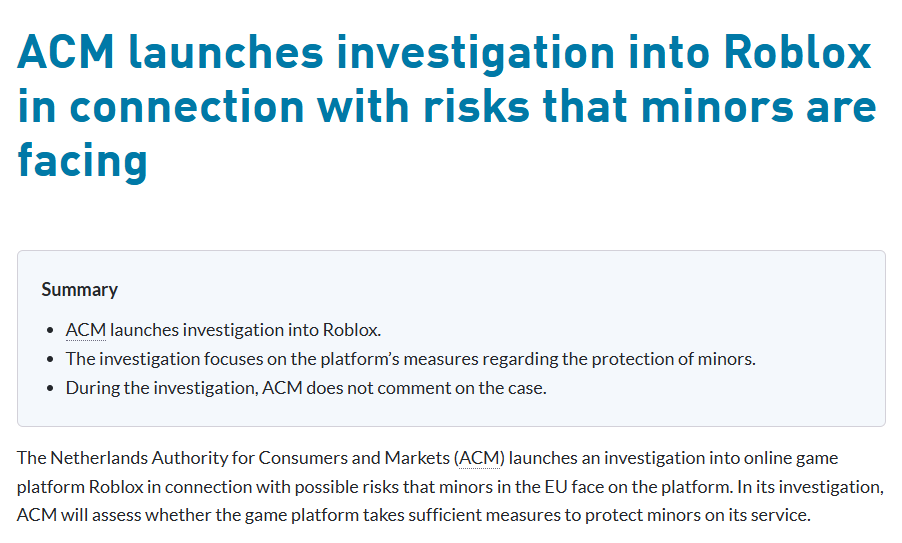
Task: Click the bullet dot before the first summary item
Action: [x=51, y=330]
